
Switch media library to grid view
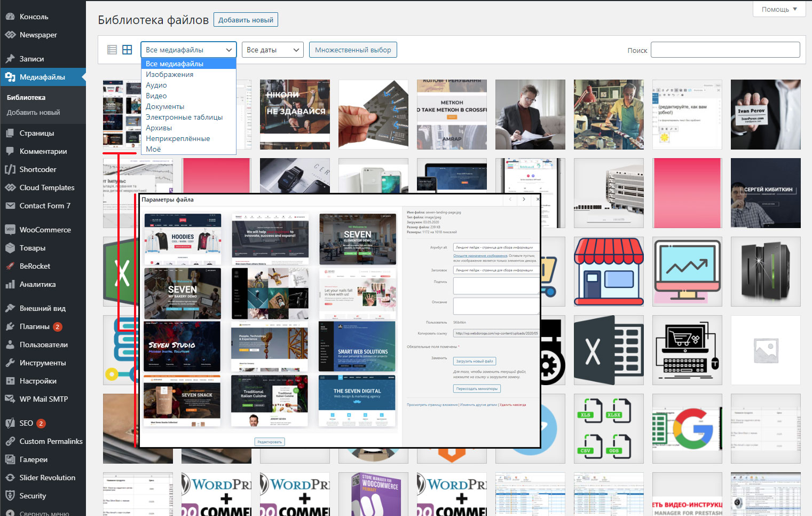tap(127, 50)
